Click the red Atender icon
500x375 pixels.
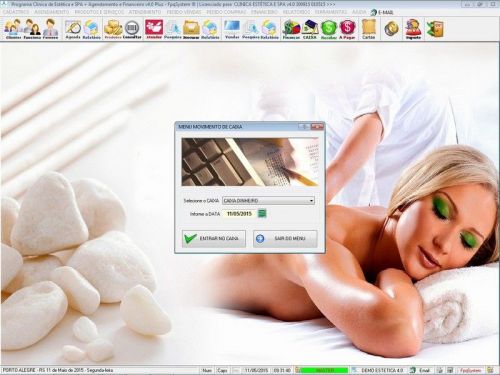click(x=154, y=29)
